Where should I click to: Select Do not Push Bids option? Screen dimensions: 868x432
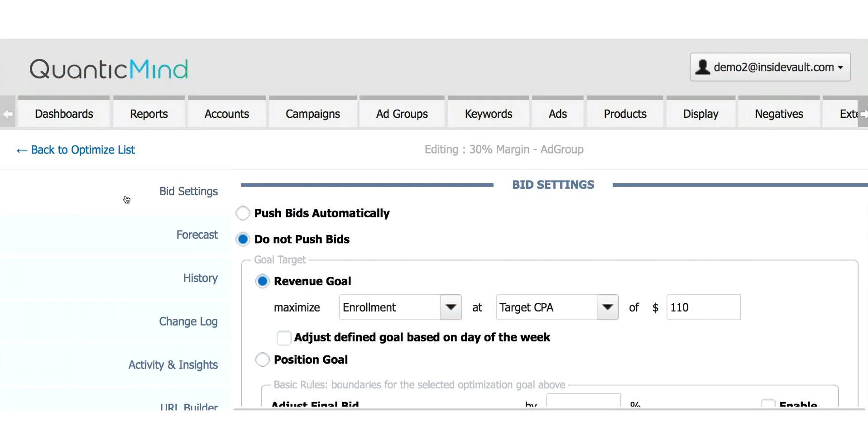pos(243,239)
